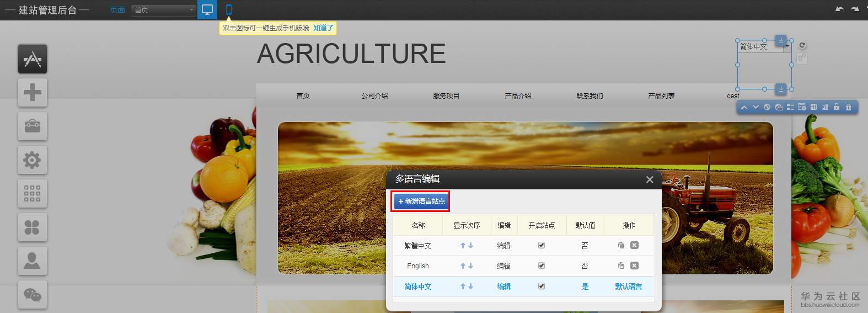This screenshot has width=868, height=313.
Task: Open 联系我们 in the site navigation
Action: (x=590, y=96)
